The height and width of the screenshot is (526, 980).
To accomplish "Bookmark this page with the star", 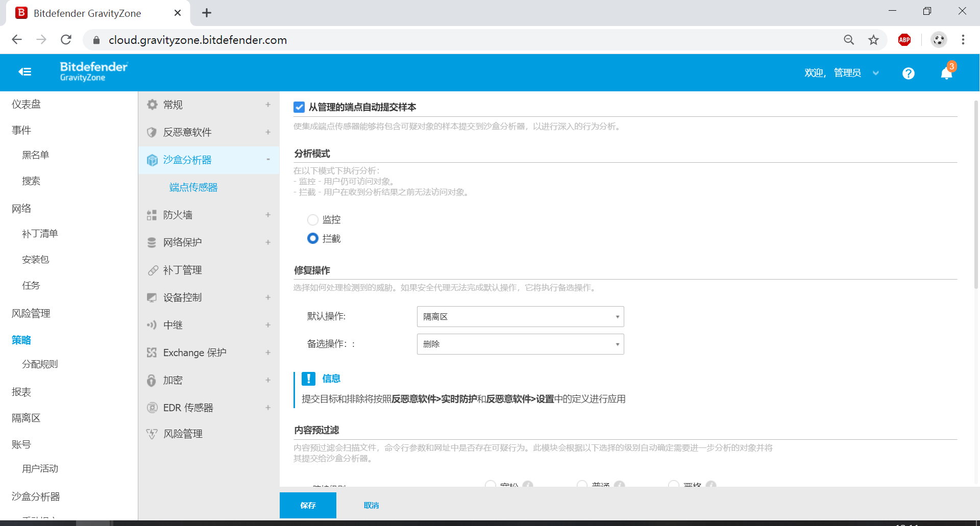I will coord(874,40).
